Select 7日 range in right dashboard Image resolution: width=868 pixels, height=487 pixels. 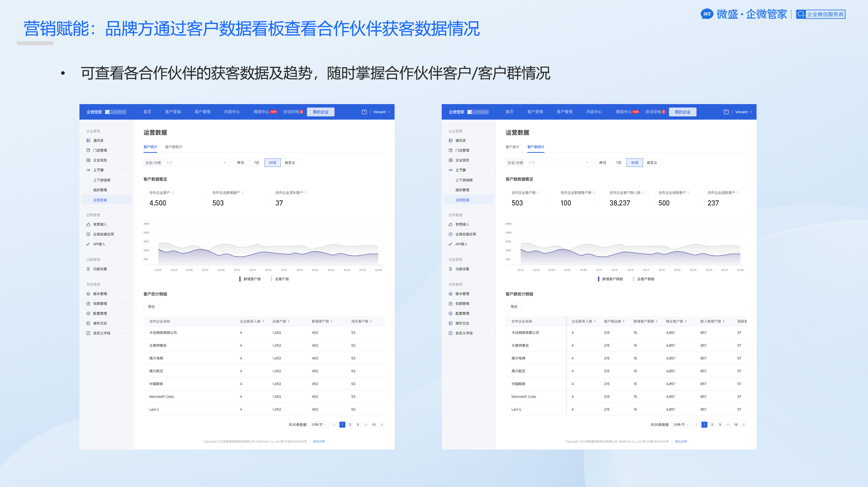[x=619, y=163]
